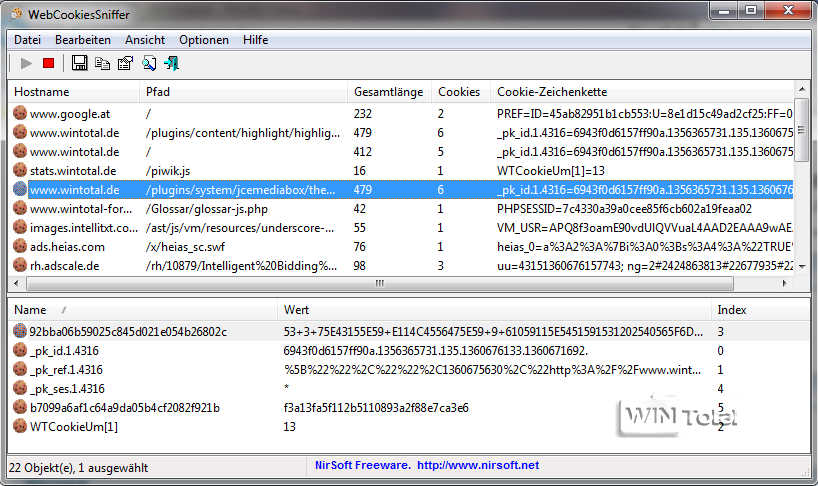Select the /piwik.js path cell
The height and width of the screenshot is (486, 818).
click(x=168, y=171)
